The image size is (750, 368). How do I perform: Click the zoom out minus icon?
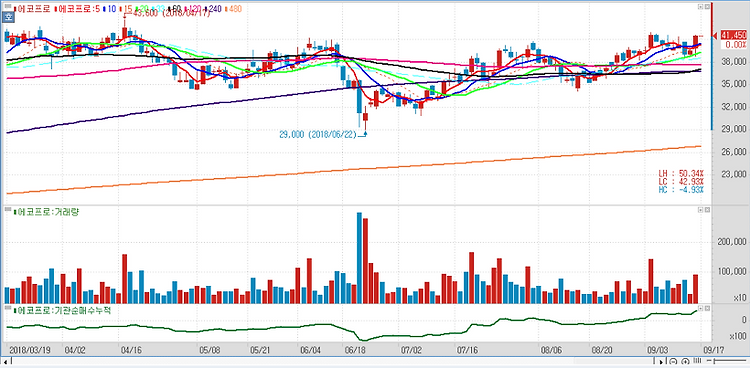click(x=673, y=362)
